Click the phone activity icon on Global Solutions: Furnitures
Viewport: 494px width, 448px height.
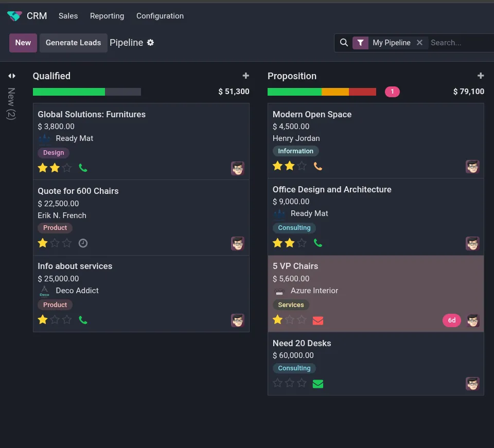[x=83, y=168]
